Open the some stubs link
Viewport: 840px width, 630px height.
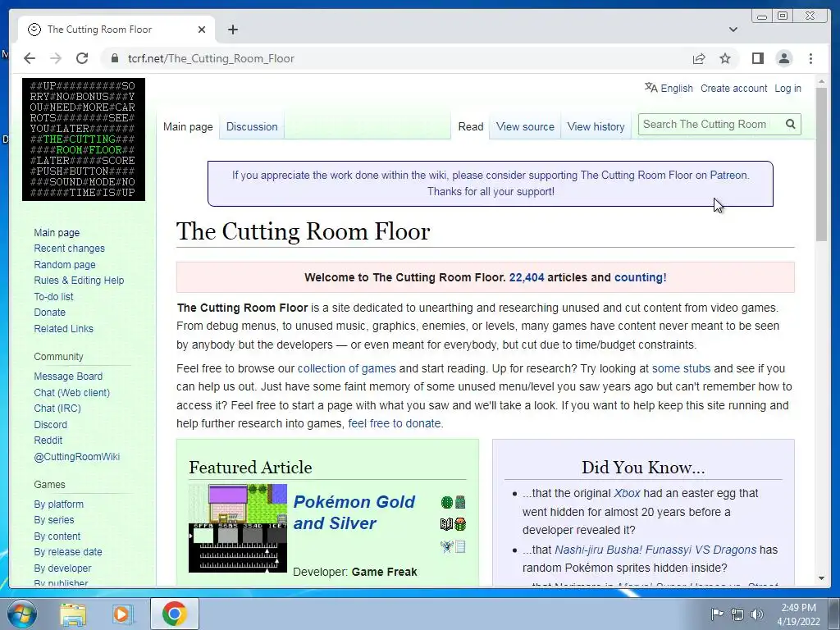681,368
